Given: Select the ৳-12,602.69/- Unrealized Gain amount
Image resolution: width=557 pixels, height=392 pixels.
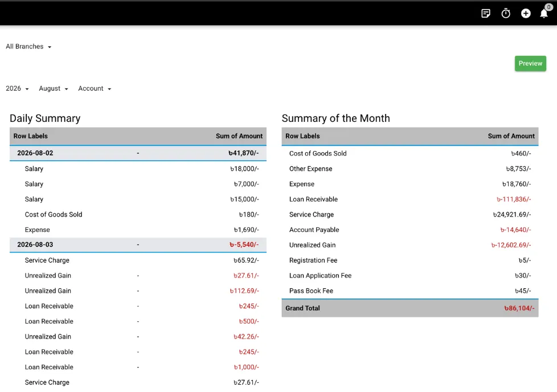Looking at the screenshot, I should coord(511,245).
